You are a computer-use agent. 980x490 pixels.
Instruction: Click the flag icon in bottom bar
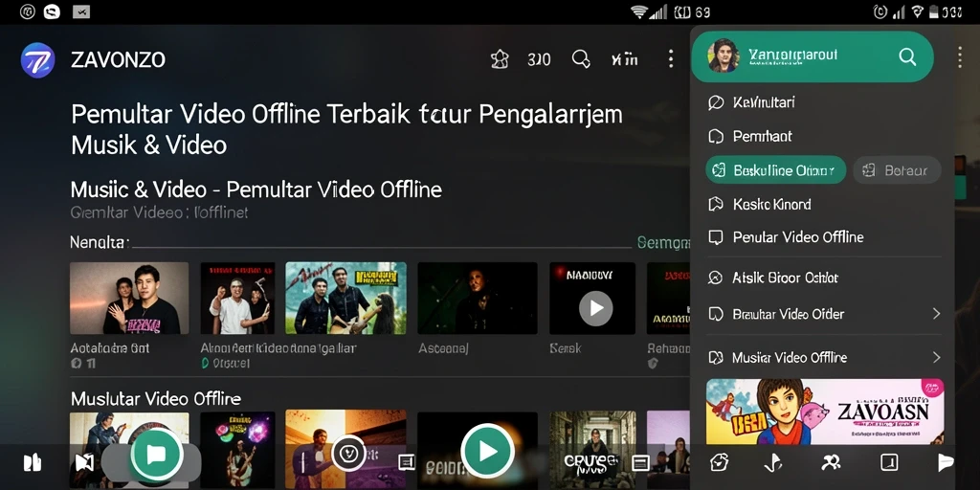pos(83,462)
